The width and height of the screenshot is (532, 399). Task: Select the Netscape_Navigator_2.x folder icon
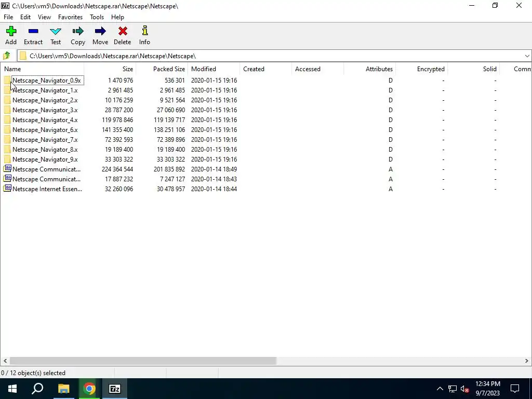click(x=7, y=100)
